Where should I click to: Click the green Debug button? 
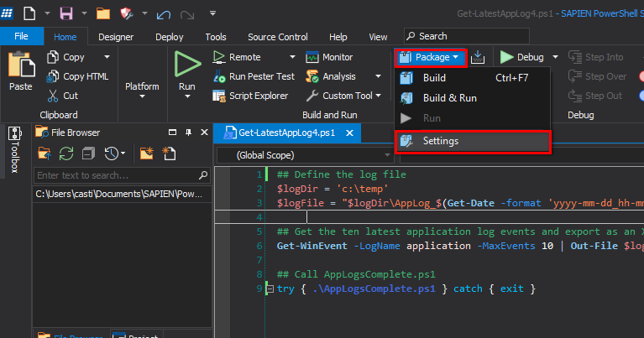(522, 57)
